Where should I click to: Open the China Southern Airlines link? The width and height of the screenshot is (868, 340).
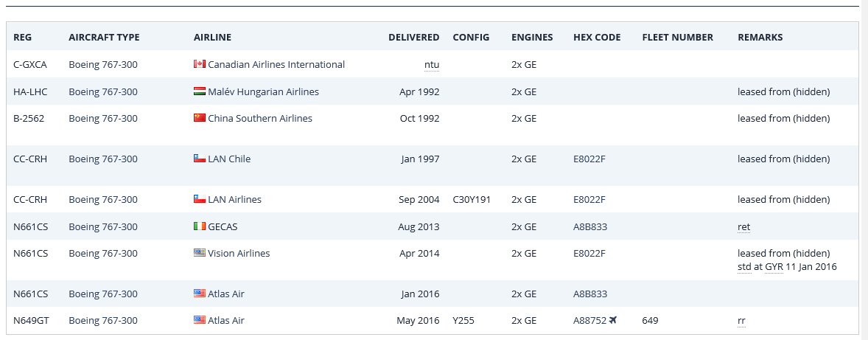[x=260, y=118]
